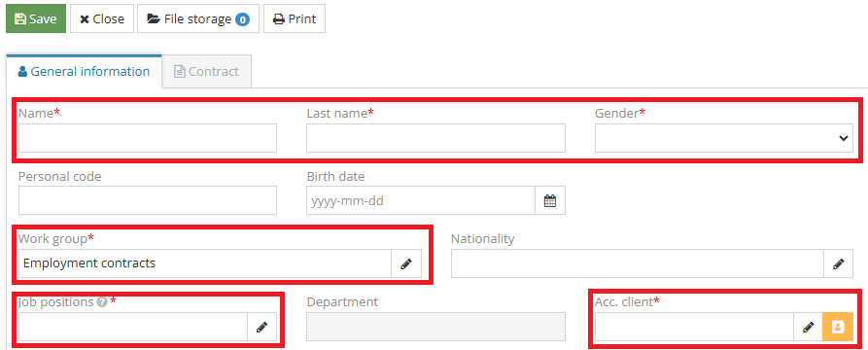Viewport: 868px width, 350px height.
Task: Click the Close button
Action: 102,18
